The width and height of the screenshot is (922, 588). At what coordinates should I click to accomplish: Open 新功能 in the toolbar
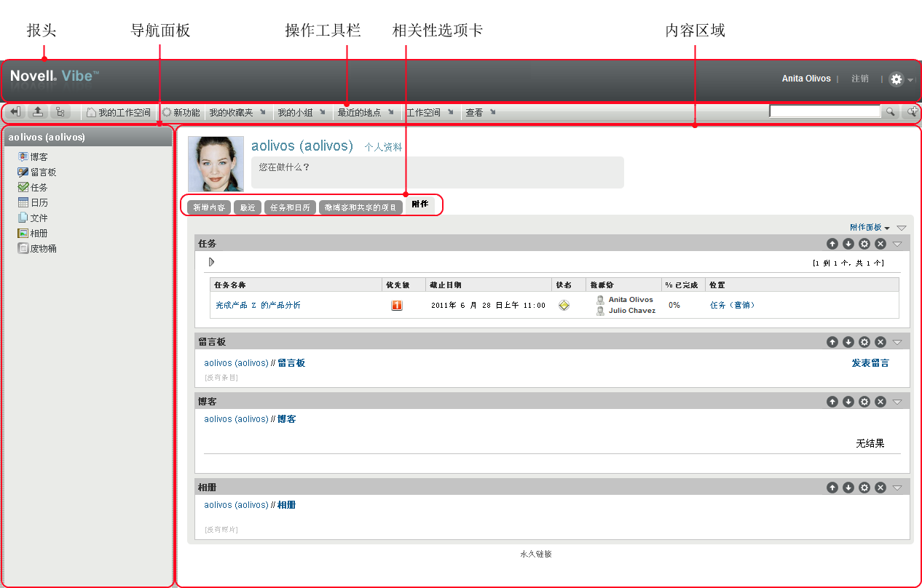pyautogui.click(x=181, y=113)
